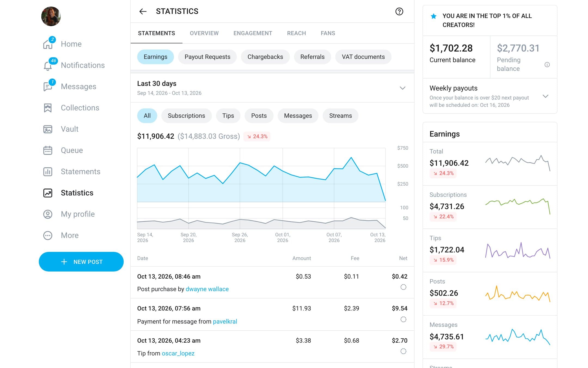Screen dimensions: 588x368
Task: Click the Collections bookmark icon
Action: 48,108
